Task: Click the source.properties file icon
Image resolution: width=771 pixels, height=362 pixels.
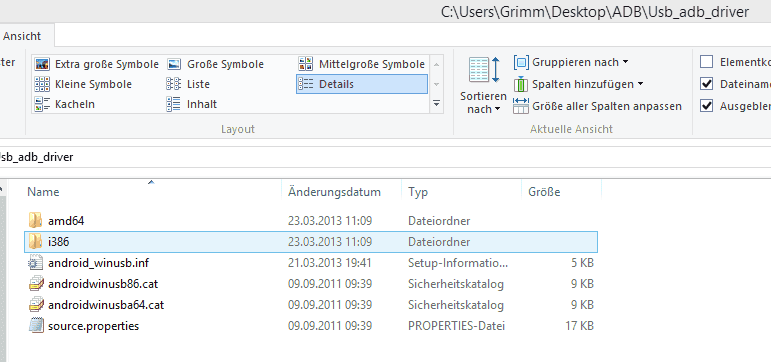Action: pos(35,326)
